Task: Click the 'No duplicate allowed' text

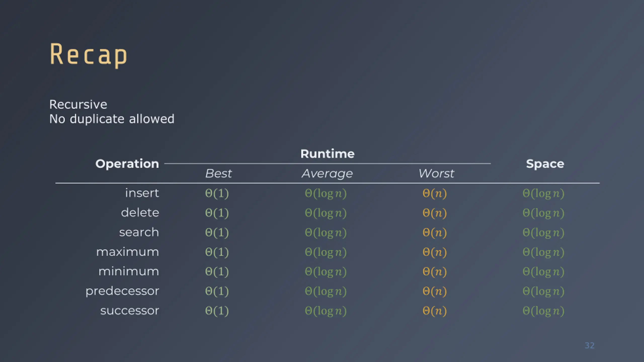Action: [112, 119]
